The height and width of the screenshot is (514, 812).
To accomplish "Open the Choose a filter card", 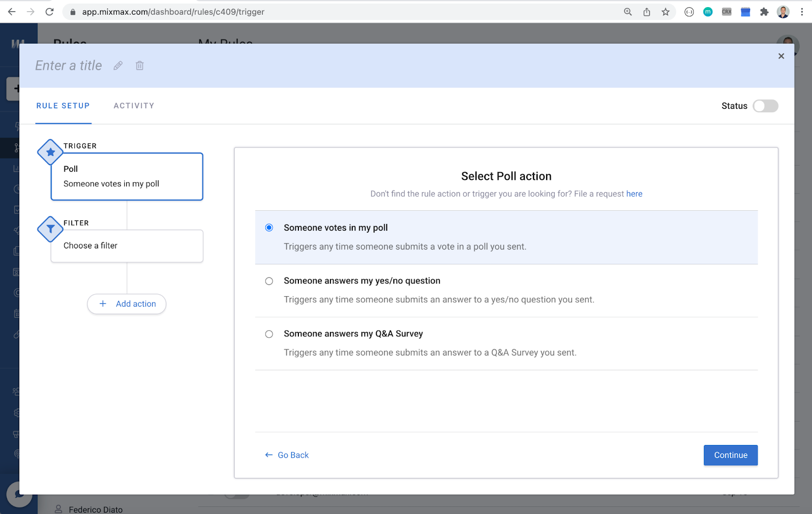I will [x=127, y=246].
